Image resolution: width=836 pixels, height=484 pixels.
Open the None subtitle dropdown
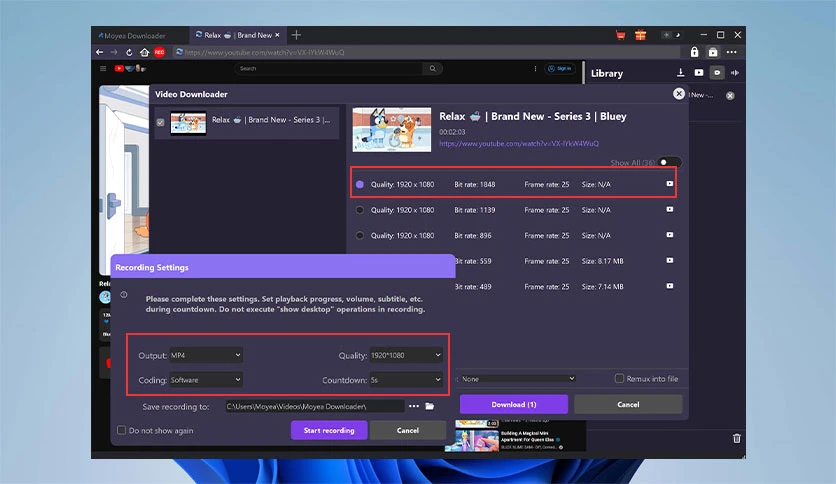(x=518, y=379)
